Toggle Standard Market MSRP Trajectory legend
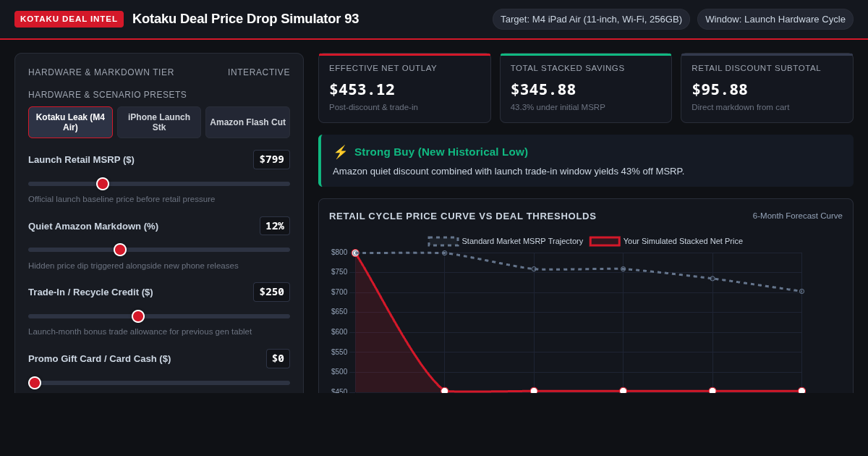The width and height of the screenshot is (868, 456). 505,241
